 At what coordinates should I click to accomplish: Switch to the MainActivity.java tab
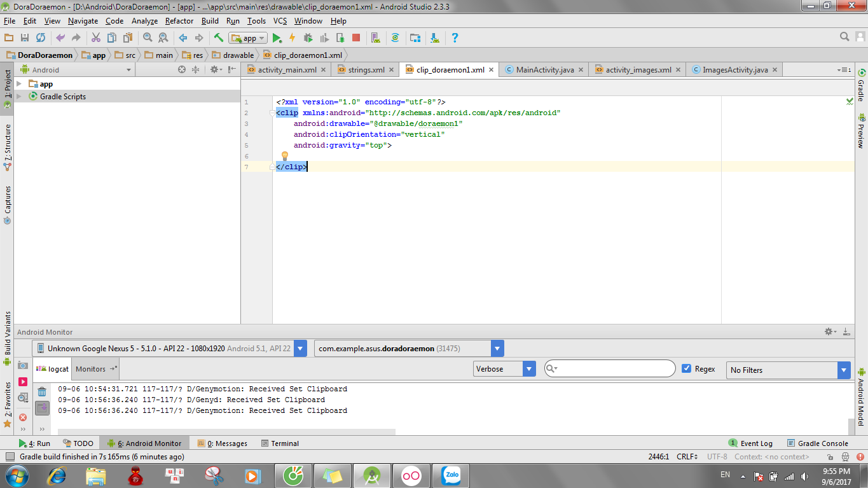tap(544, 70)
